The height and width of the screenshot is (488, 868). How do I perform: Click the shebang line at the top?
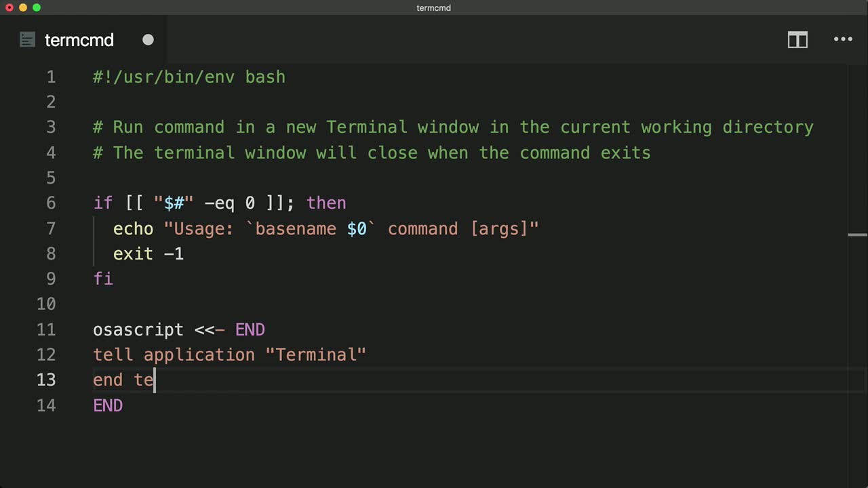(x=189, y=77)
